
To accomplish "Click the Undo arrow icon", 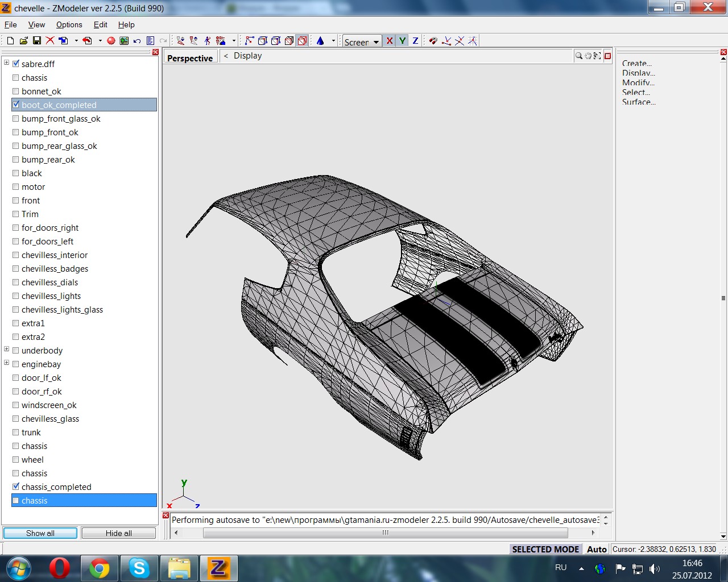I will click(137, 40).
